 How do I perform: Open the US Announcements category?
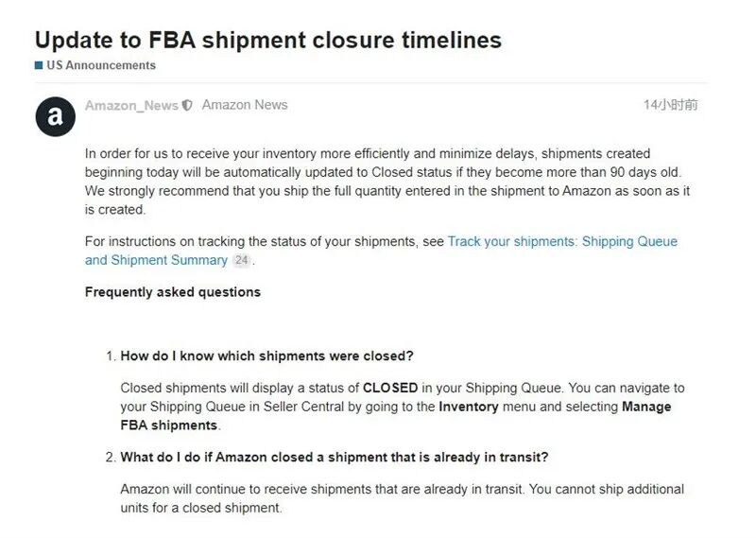point(101,65)
